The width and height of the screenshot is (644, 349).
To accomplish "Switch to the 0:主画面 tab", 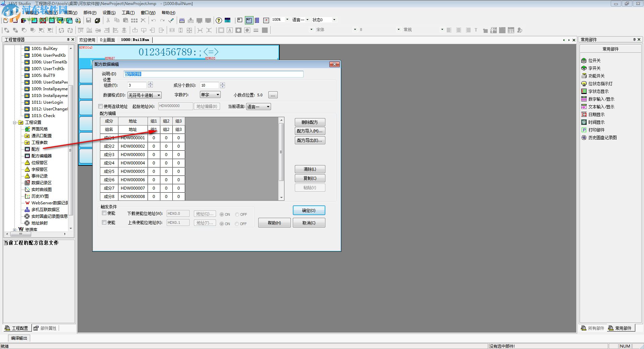I will 107,40.
